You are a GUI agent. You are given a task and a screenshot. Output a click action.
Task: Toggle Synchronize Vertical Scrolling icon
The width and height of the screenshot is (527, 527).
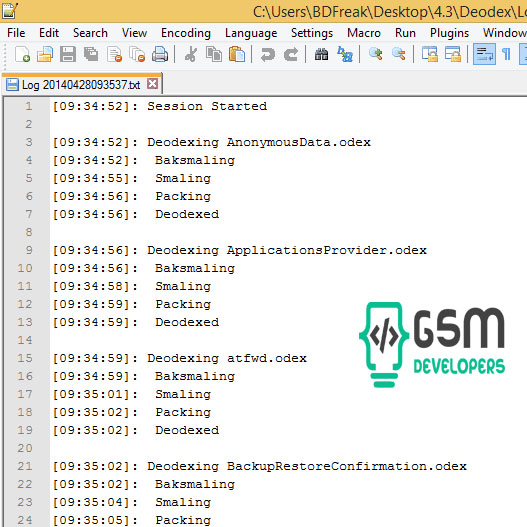pos(430,54)
